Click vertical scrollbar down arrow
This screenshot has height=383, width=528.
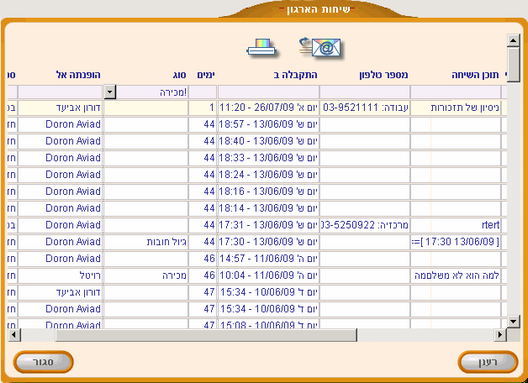click(513, 321)
